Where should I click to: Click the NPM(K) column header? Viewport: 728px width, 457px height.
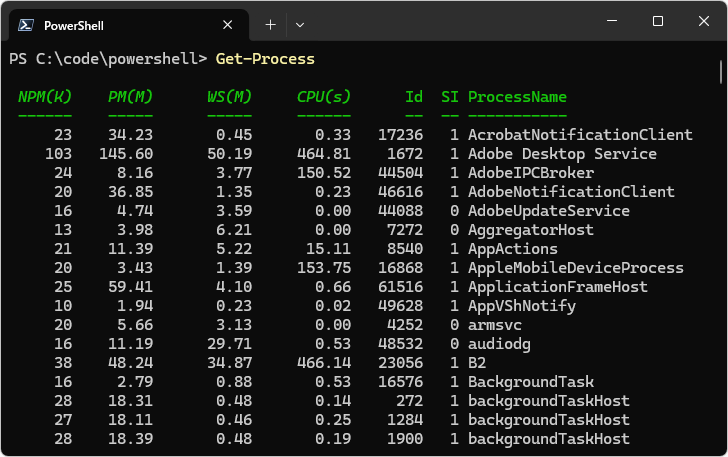[45, 97]
